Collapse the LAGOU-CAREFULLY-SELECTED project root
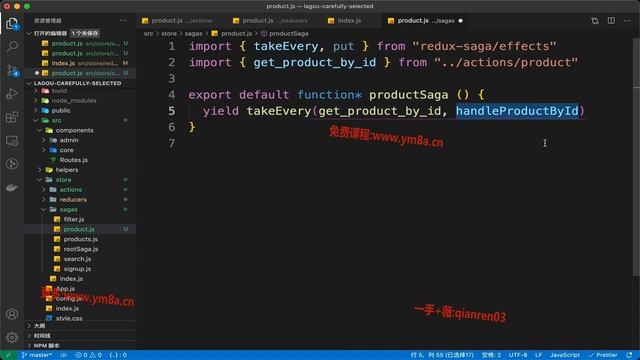 tap(29, 83)
